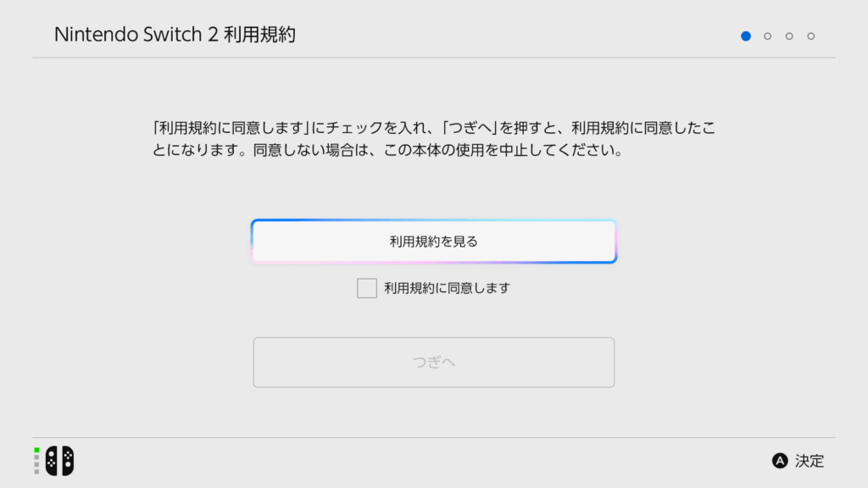Select the second step indicator dot
The image size is (868, 488).
tap(767, 36)
